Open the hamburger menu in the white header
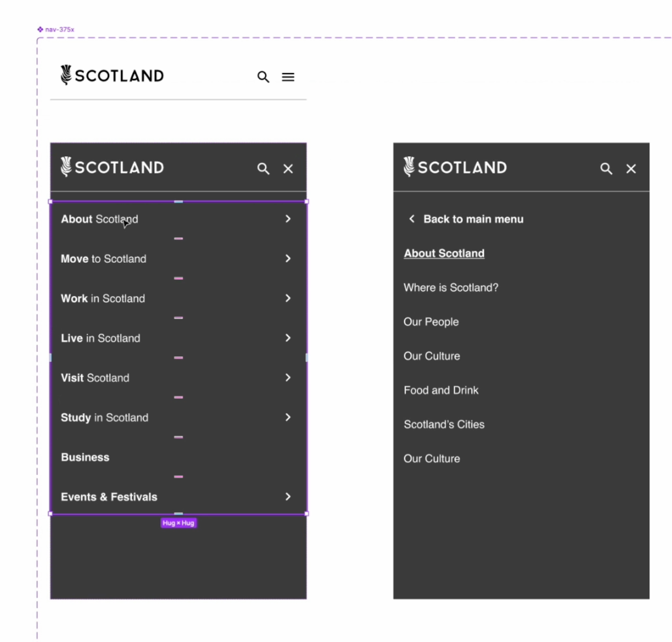 [288, 77]
